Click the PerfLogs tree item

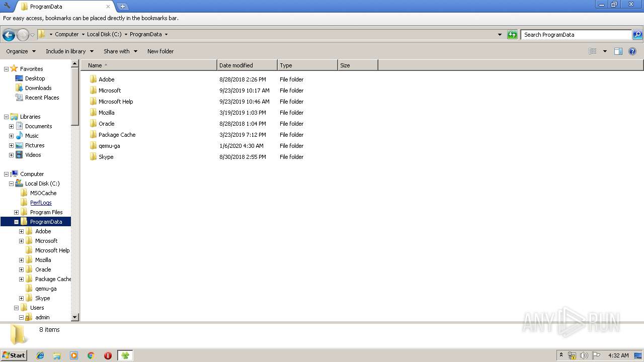(41, 203)
